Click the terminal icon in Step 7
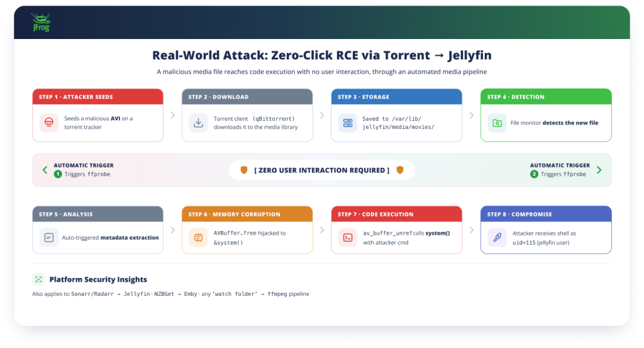The height and width of the screenshot is (348, 644). pos(348,237)
